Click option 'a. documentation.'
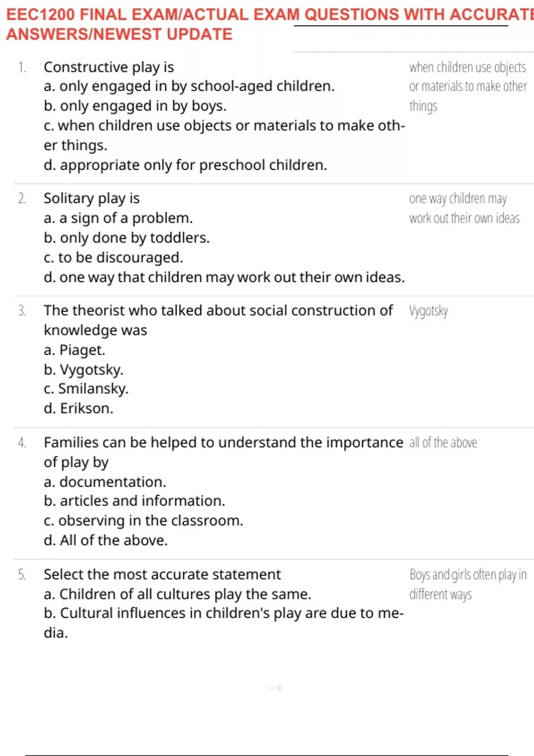The width and height of the screenshot is (534, 756). (x=105, y=482)
